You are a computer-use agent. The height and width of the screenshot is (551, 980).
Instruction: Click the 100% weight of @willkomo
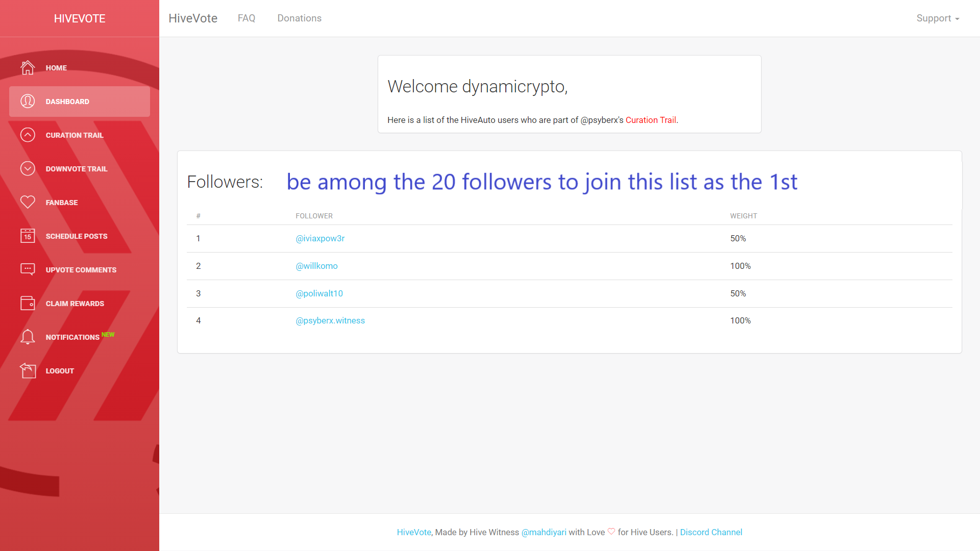740,266
